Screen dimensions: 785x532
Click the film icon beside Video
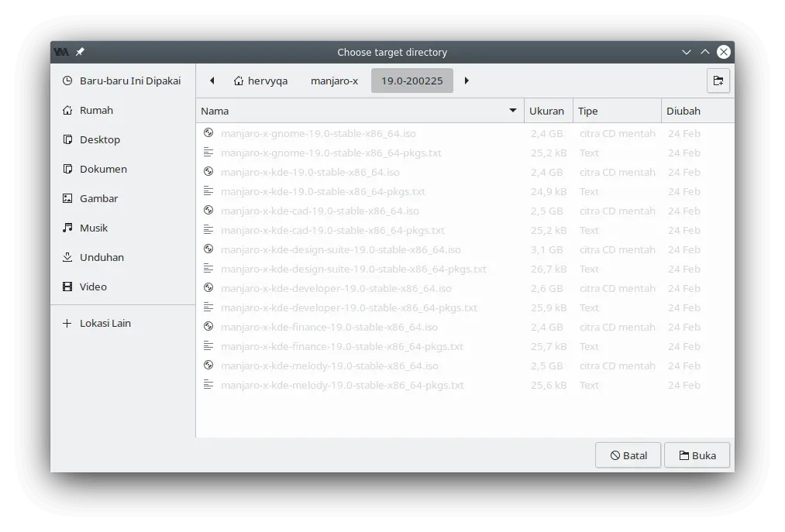coord(67,287)
